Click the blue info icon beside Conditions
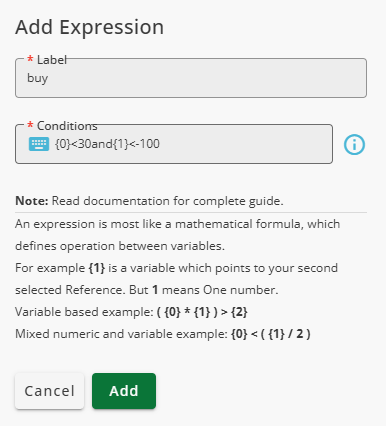 click(x=354, y=144)
